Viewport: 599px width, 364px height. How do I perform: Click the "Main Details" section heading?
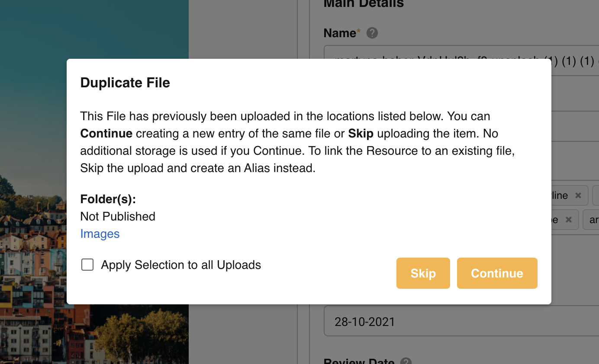pyautogui.click(x=364, y=4)
